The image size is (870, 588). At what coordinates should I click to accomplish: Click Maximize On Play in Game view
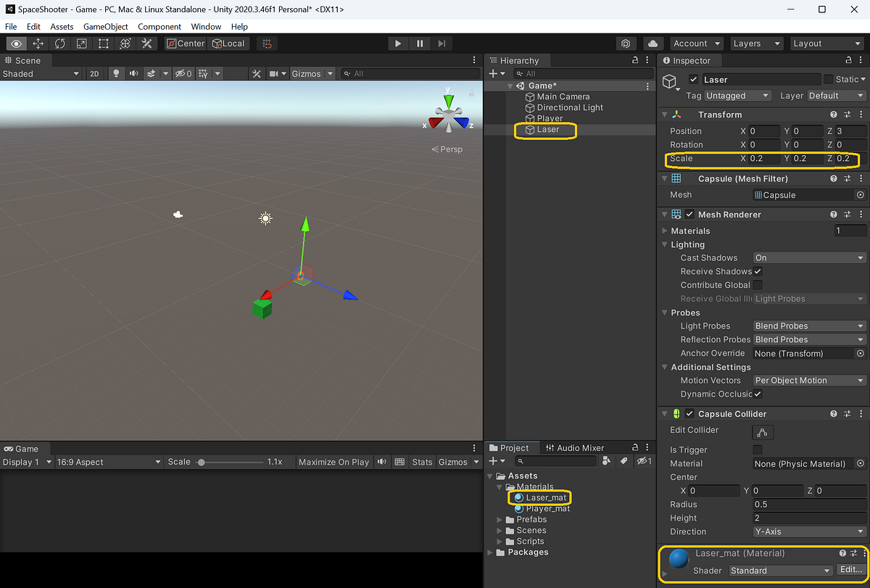(333, 462)
